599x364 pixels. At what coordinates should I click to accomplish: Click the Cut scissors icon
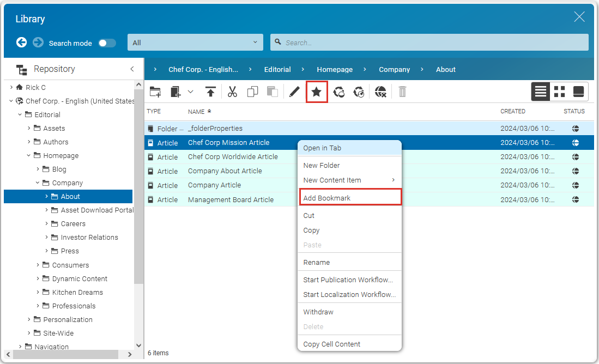[233, 92]
